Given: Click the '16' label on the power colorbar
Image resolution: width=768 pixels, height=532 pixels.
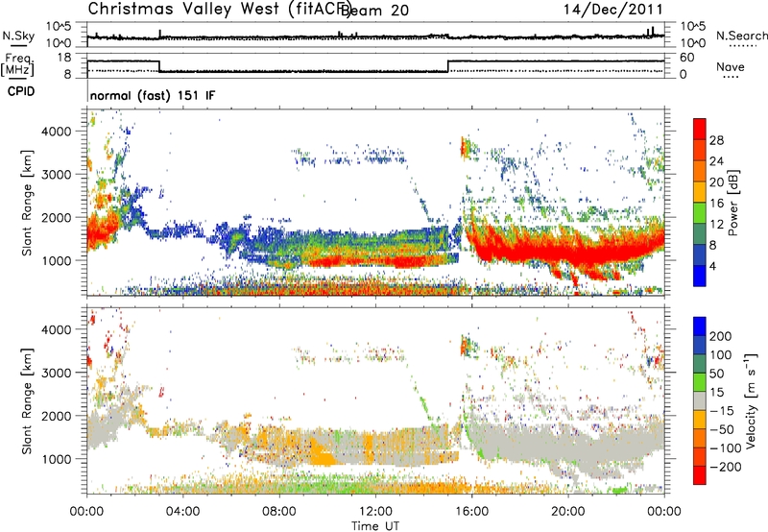Looking at the screenshot, I should pos(716,204).
